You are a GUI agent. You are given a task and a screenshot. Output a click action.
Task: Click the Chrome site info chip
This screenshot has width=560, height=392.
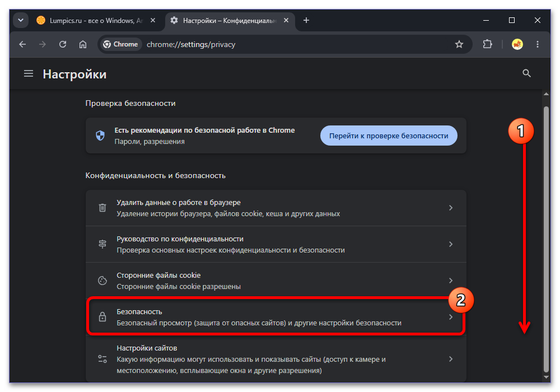pyautogui.click(x=121, y=44)
